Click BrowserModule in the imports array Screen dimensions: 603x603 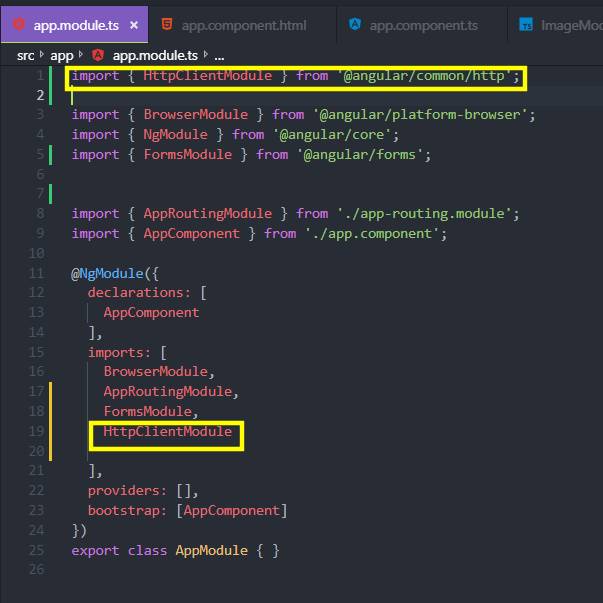point(156,371)
